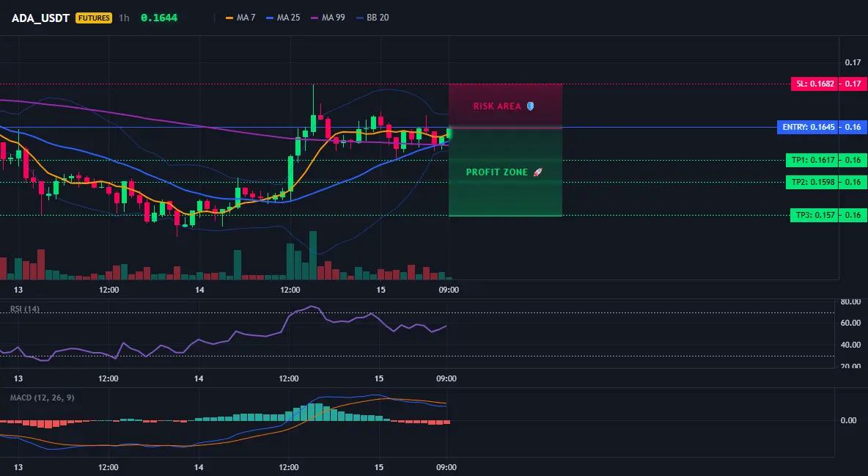Click the 0.17 price axis label at top
This screenshot has height=476, width=868.
click(x=853, y=62)
